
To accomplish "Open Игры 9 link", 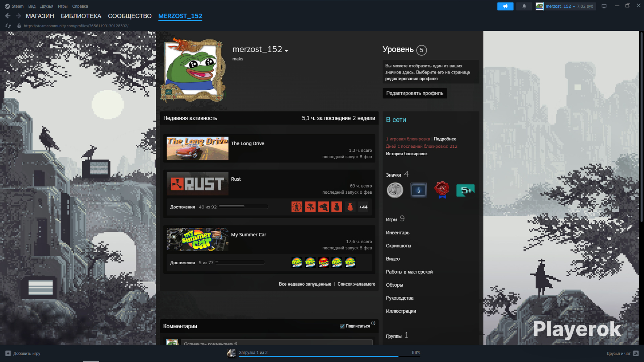I will tap(395, 219).
